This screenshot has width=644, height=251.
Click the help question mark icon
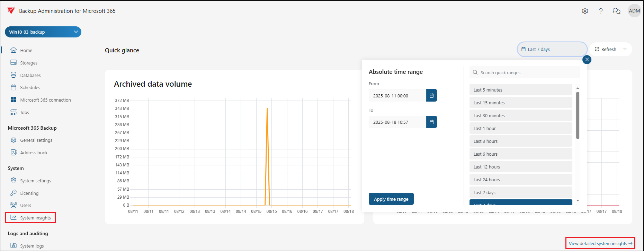601,11
